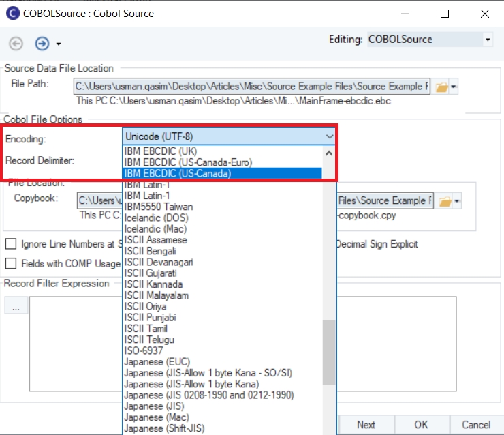The width and height of the screenshot is (504, 435).
Task: Enable Ignore Line Numbers checkbox
Action: tap(10, 244)
